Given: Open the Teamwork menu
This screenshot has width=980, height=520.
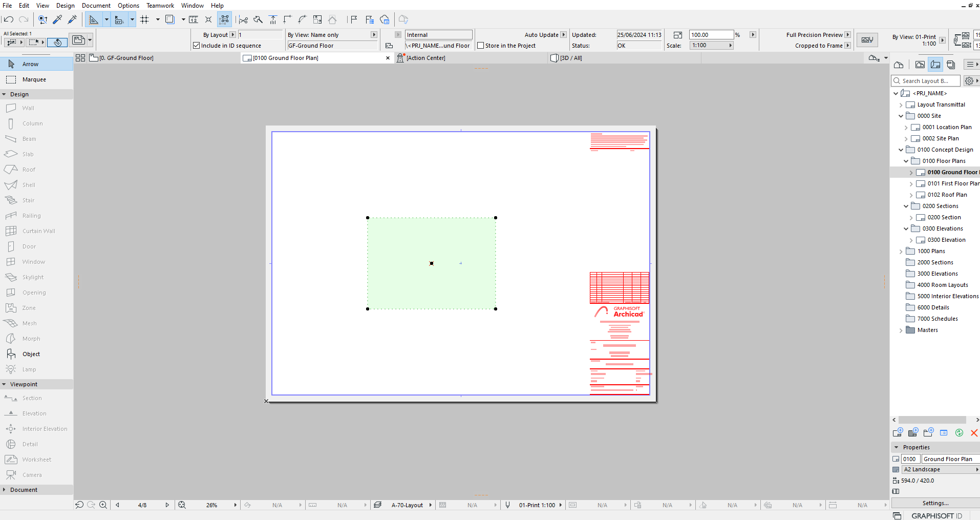Looking at the screenshot, I should (x=160, y=5).
